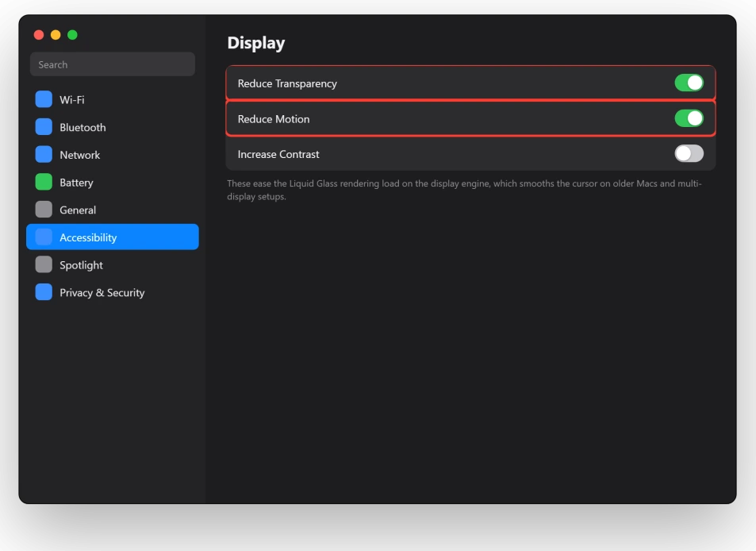The height and width of the screenshot is (551, 756).
Task: Click the Liquid Glass description text
Action: tap(464, 190)
